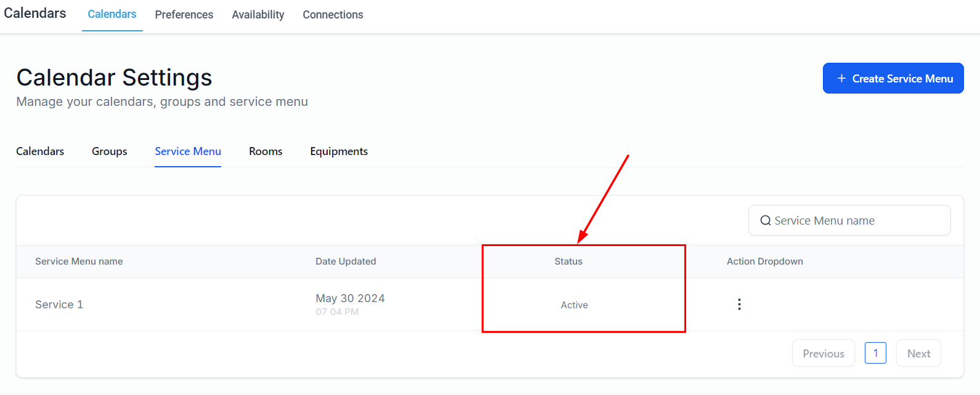Open the Calendars sub-tab under Calendar Settings
Viewport: 980px width, 395px height.
40,151
